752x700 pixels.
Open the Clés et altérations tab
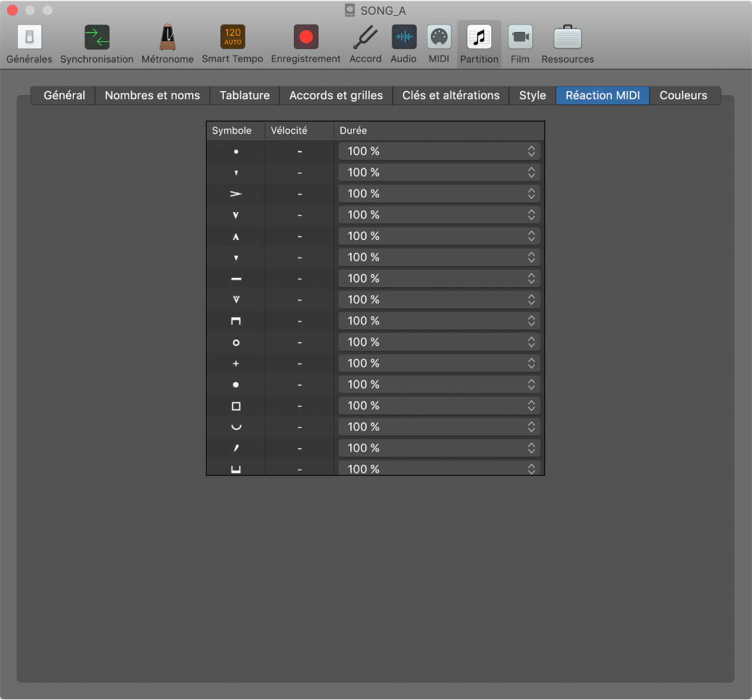451,95
